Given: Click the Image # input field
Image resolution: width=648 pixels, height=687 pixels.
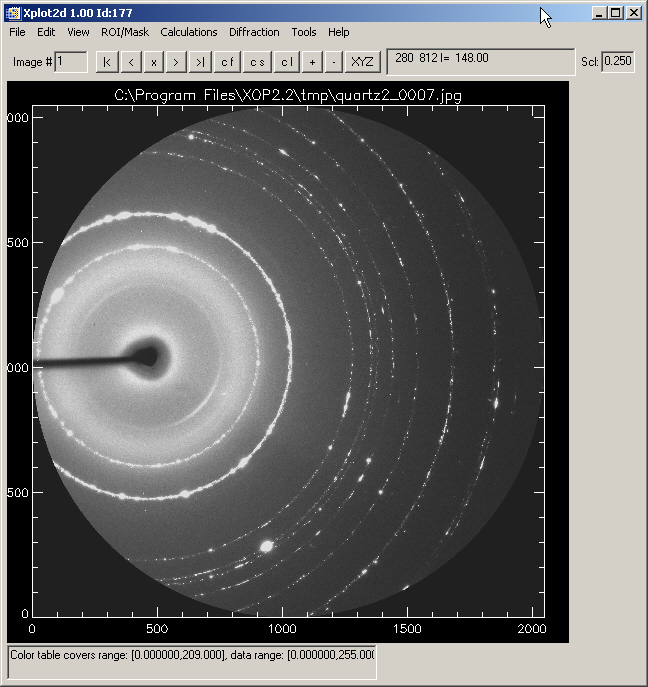Looking at the screenshot, I should [x=71, y=62].
